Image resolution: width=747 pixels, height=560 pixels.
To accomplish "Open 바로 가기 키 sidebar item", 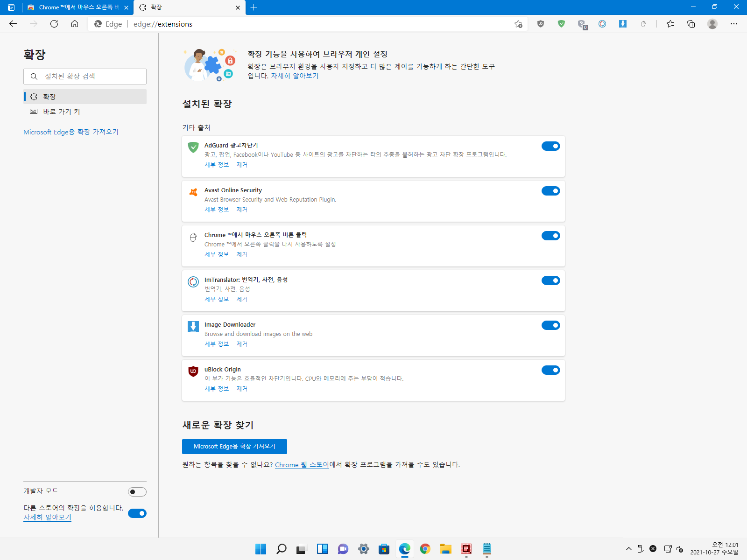I will click(85, 112).
